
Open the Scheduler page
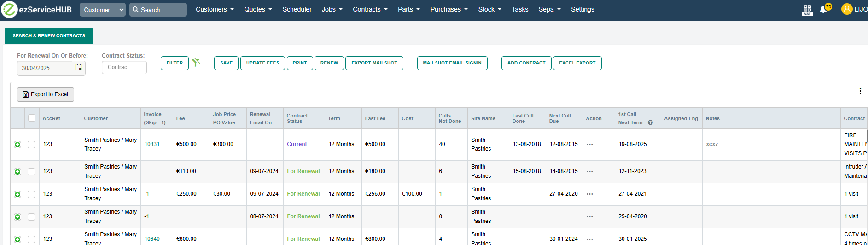coord(297,9)
